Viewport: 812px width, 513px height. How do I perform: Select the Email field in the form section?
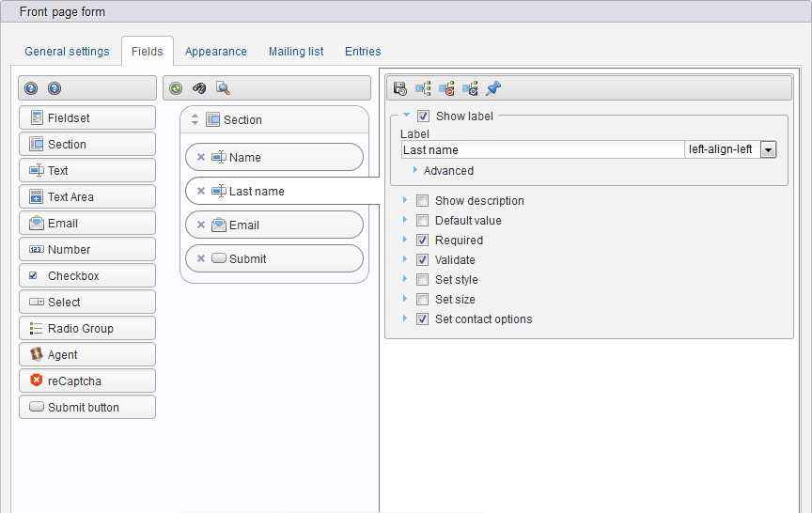coord(274,225)
